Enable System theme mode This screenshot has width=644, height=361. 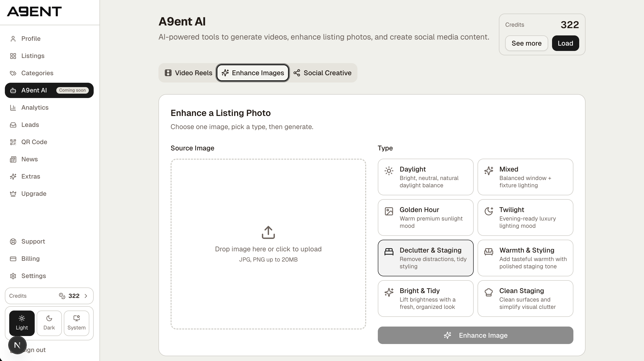point(76,323)
